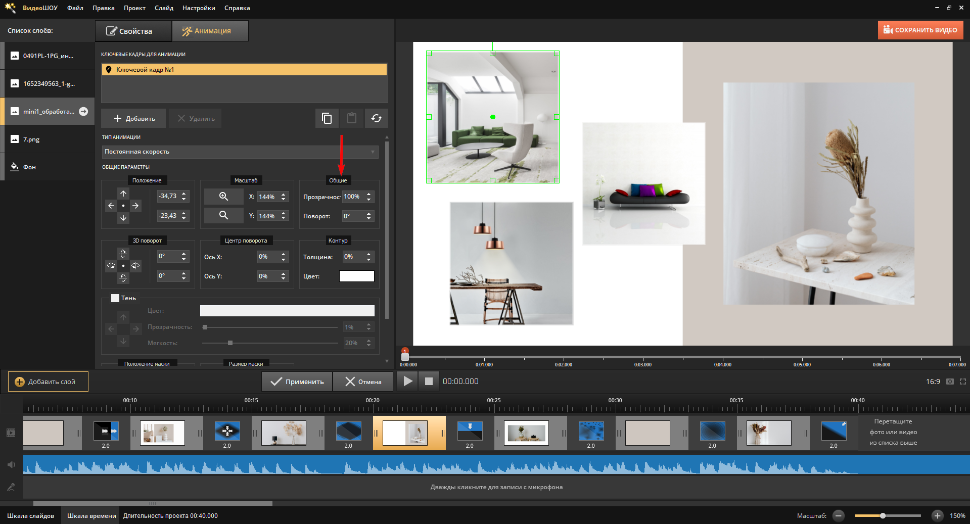Screen dimensions: 970x524
Task: Zoom in with the scale plus magnifier
Action: (223, 196)
